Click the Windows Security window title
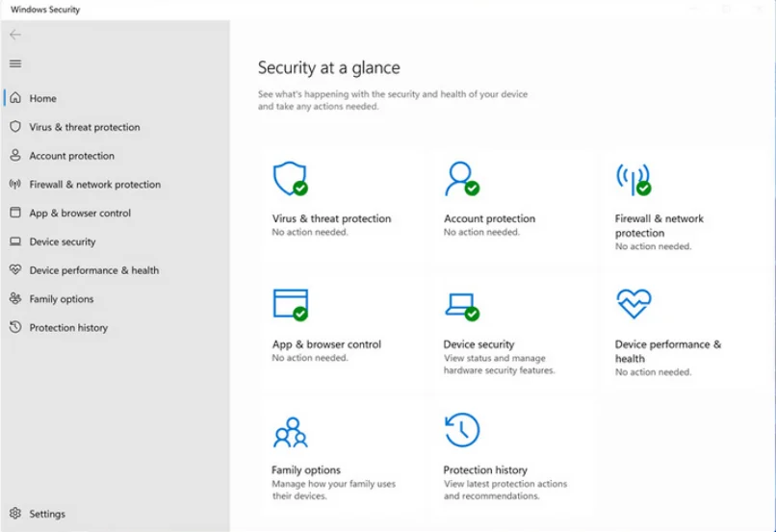This screenshot has height=532, width=776. click(45, 10)
